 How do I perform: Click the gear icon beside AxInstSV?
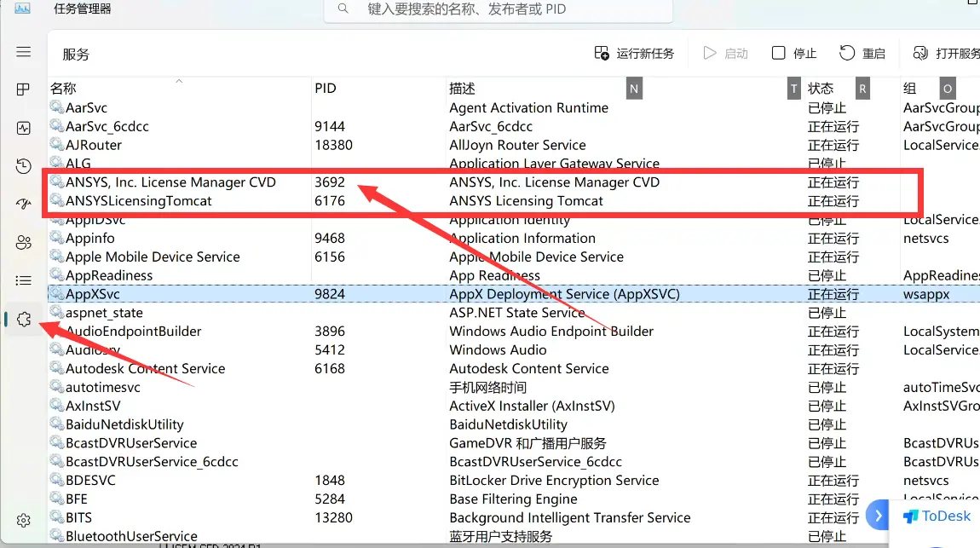pos(56,406)
